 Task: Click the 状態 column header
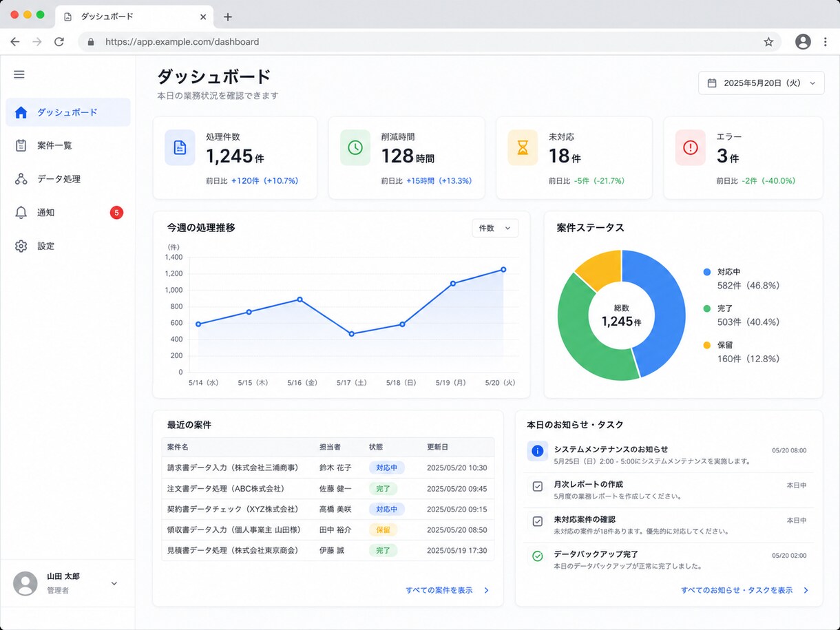[377, 447]
